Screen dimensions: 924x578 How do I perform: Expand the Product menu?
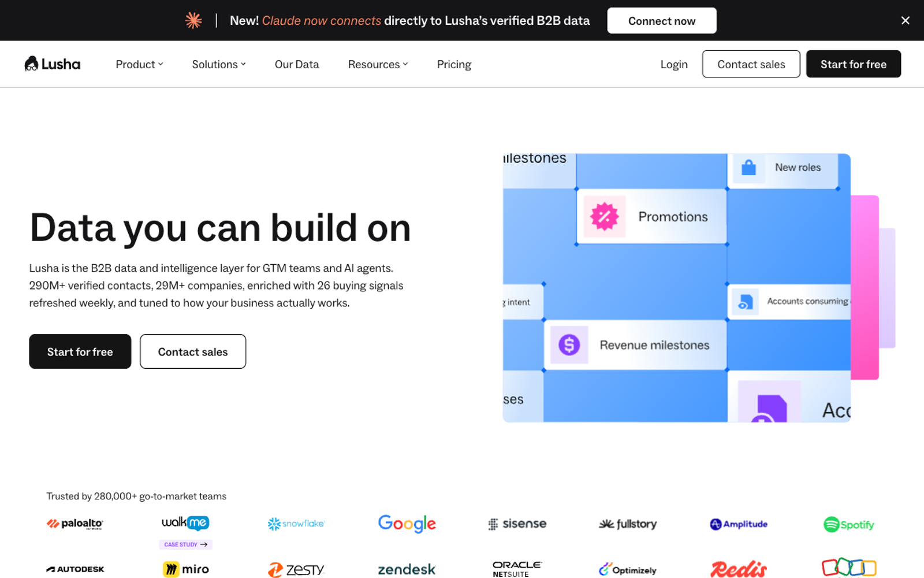139,64
